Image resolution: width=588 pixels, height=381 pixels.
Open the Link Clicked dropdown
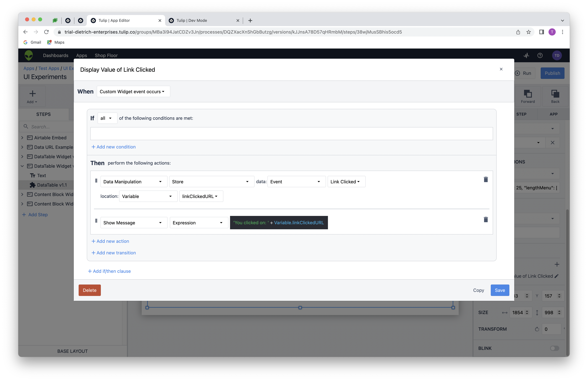(346, 182)
